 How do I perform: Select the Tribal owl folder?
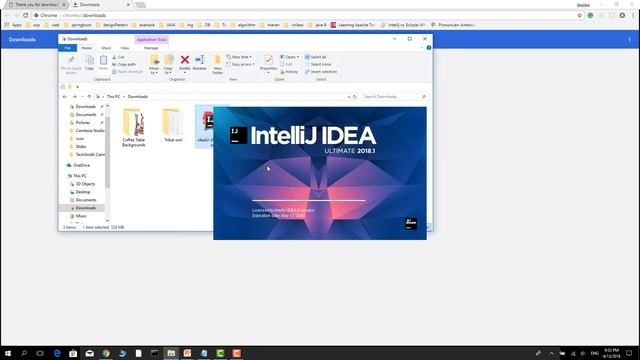pos(173,125)
